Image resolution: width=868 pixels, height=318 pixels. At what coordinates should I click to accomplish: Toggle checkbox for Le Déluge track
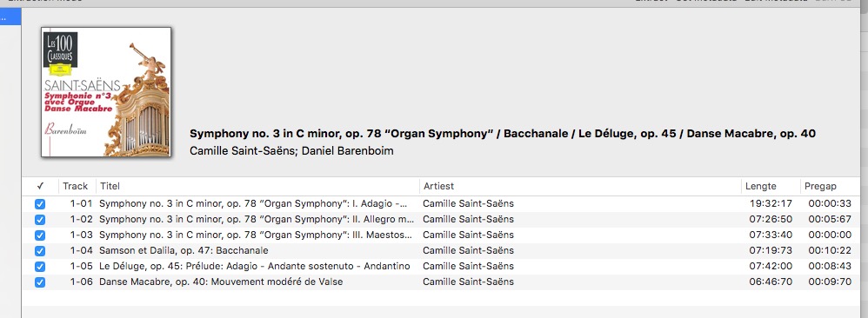click(40, 267)
